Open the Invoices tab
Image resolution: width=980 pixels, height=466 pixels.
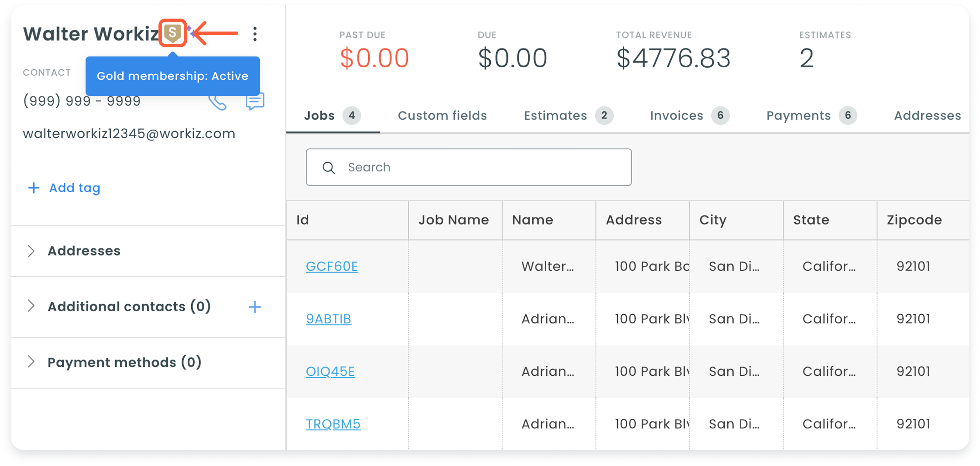pyautogui.click(x=689, y=116)
